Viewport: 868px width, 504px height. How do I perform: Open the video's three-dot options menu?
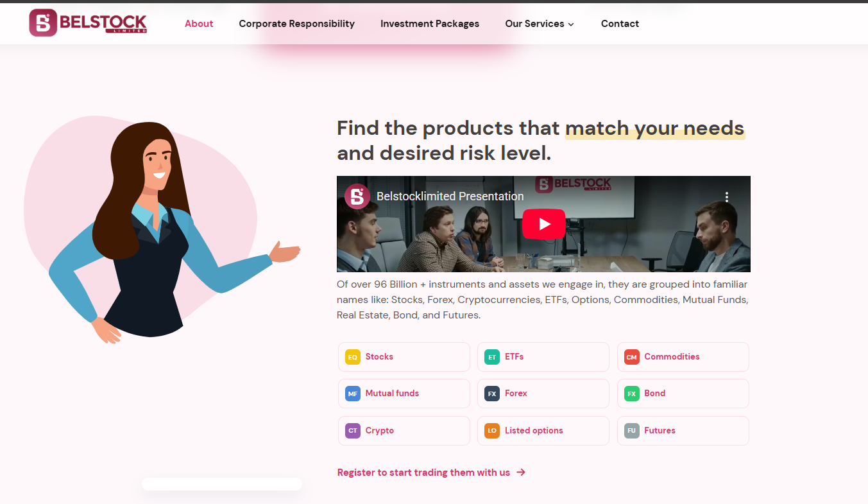(727, 197)
